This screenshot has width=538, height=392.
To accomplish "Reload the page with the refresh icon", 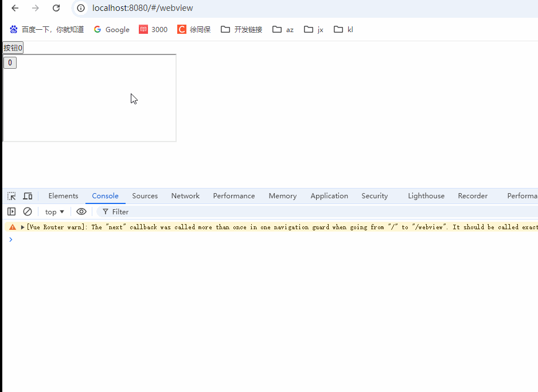I will pos(55,8).
